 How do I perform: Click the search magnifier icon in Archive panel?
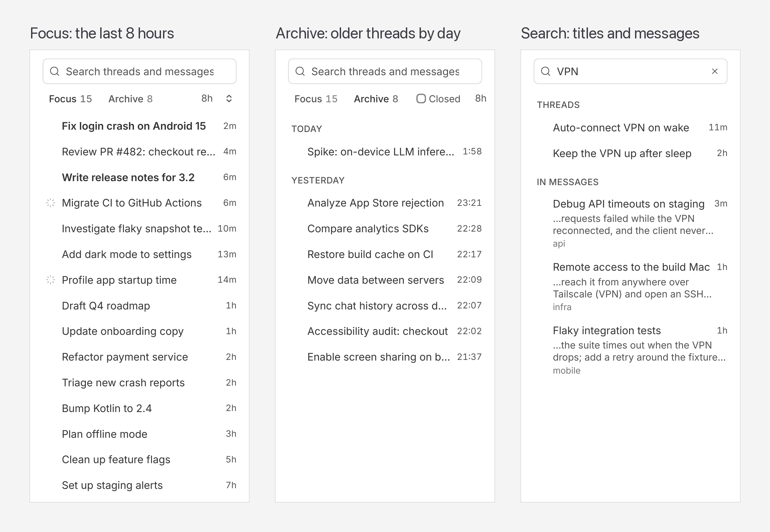300,71
